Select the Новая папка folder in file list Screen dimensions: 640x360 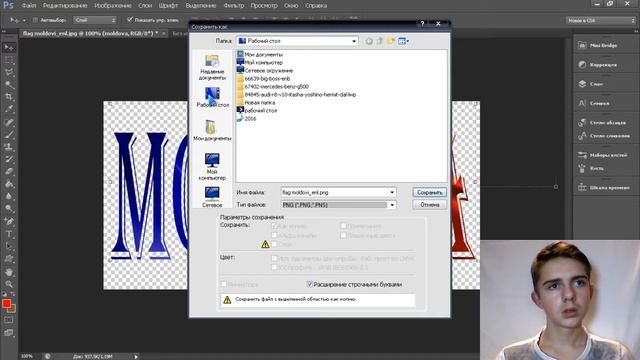pos(256,102)
